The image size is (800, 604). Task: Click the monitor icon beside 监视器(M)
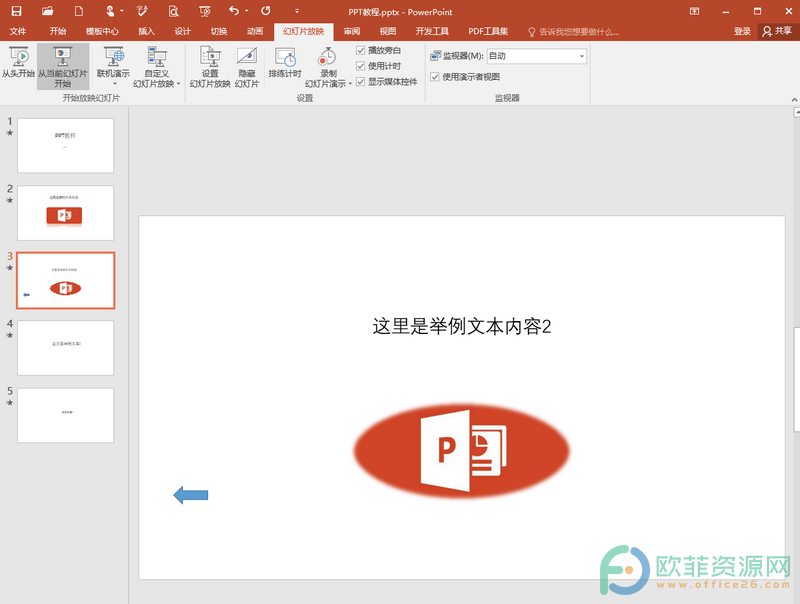[x=436, y=56]
